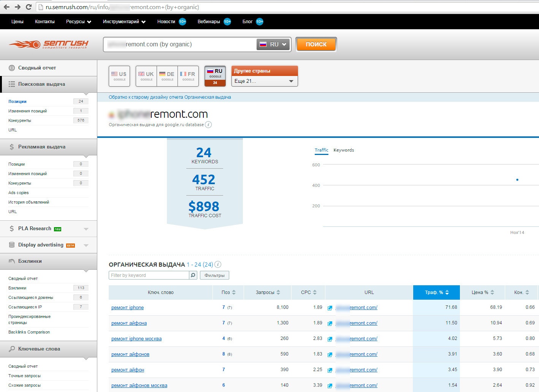The width and height of the screenshot is (539, 392).
Task: Open Контакты in the top menu
Action: [45, 22]
